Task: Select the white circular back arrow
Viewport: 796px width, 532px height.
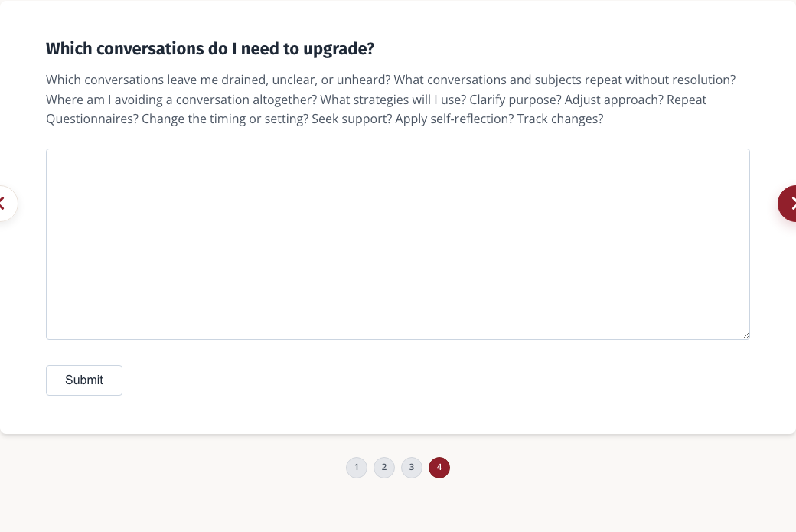Action: coord(5,204)
